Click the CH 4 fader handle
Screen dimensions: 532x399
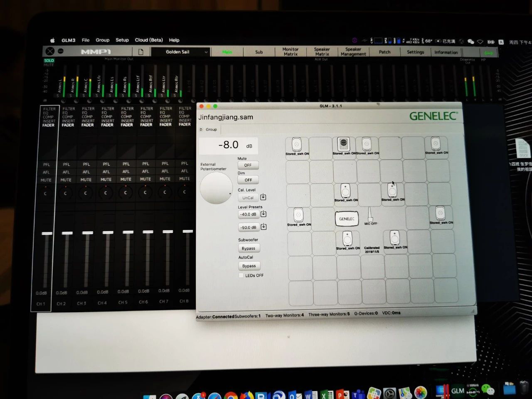click(108, 232)
